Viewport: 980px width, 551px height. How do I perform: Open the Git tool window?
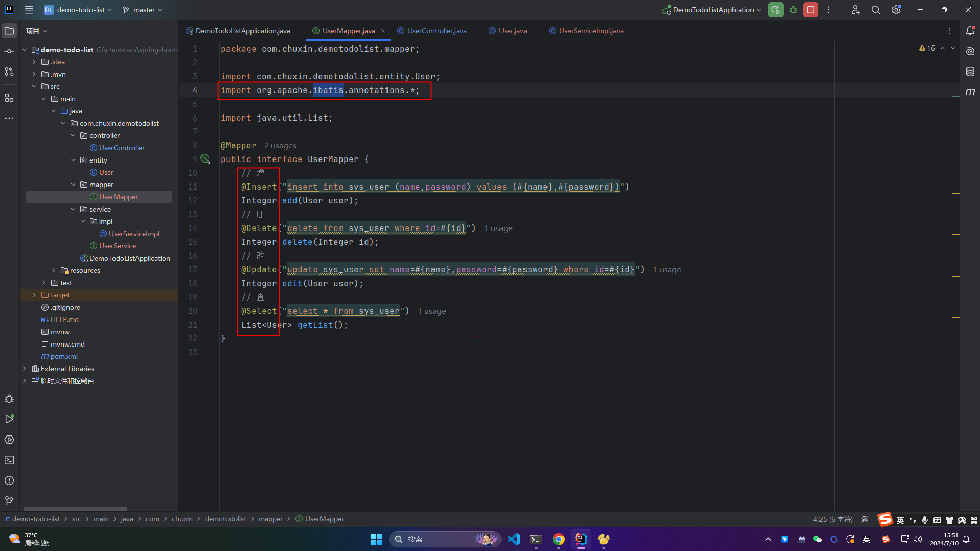click(9, 501)
